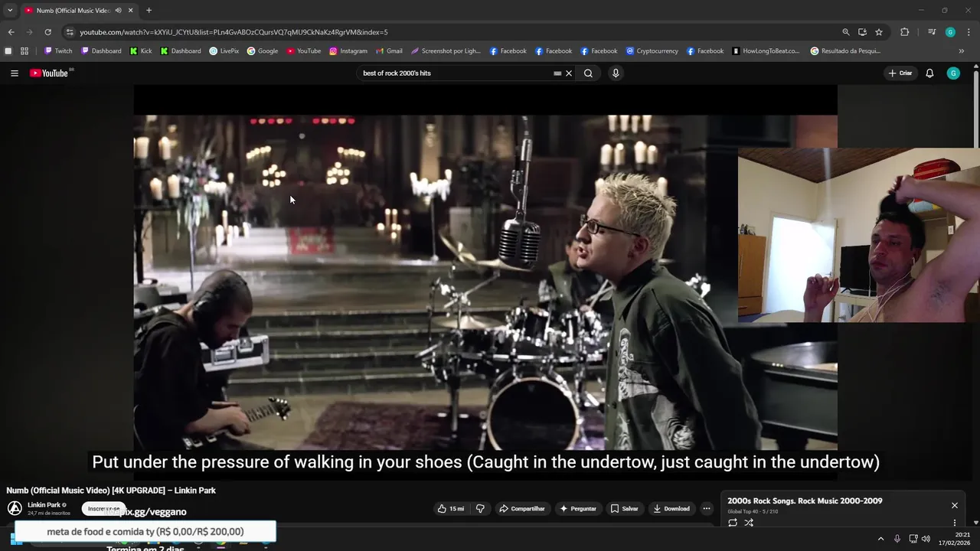
Task: Open the Chrome extensions puzzle icon
Action: tap(905, 32)
